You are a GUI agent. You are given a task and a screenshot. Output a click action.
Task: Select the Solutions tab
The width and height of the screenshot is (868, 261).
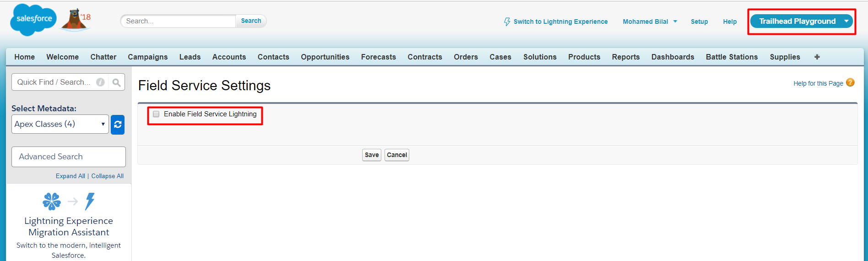(x=540, y=57)
